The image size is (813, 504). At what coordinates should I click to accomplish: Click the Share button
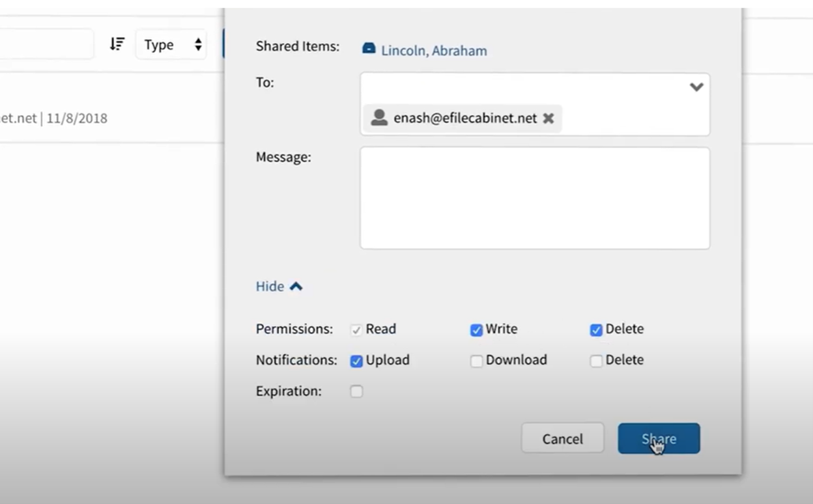[659, 438]
